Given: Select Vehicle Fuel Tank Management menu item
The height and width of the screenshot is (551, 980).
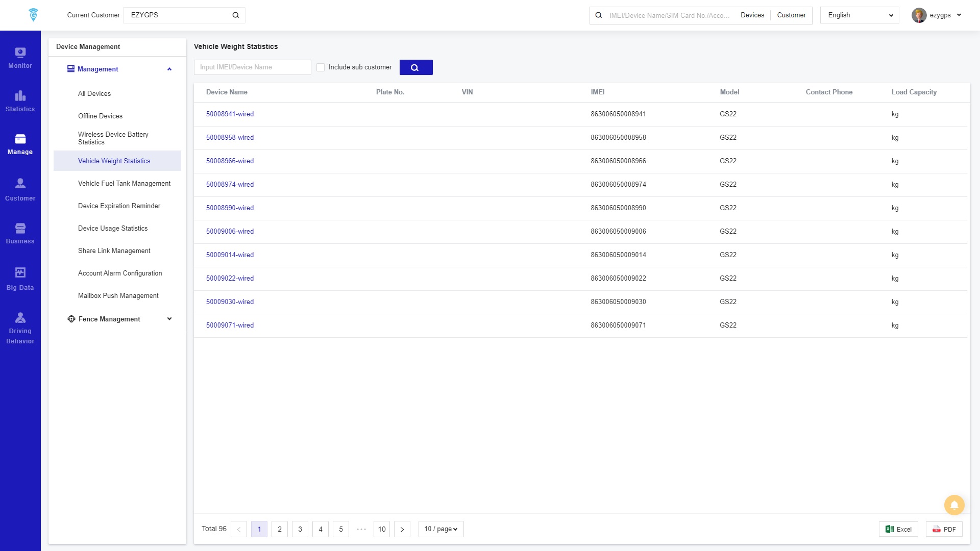Looking at the screenshot, I should click(124, 183).
